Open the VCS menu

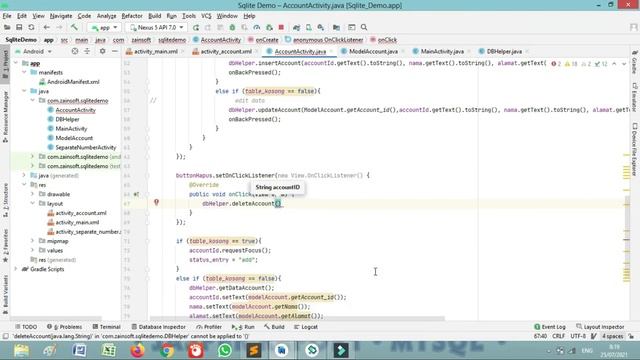(x=206, y=16)
